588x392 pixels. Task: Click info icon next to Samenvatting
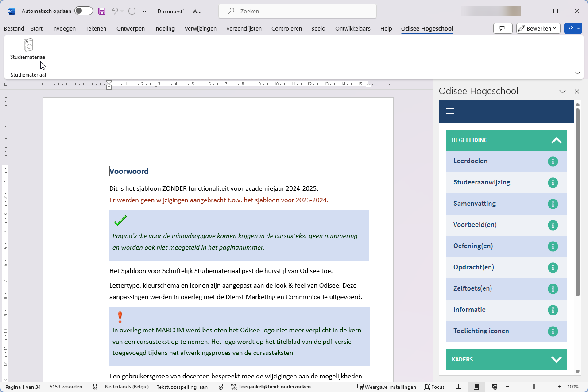click(553, 204)
